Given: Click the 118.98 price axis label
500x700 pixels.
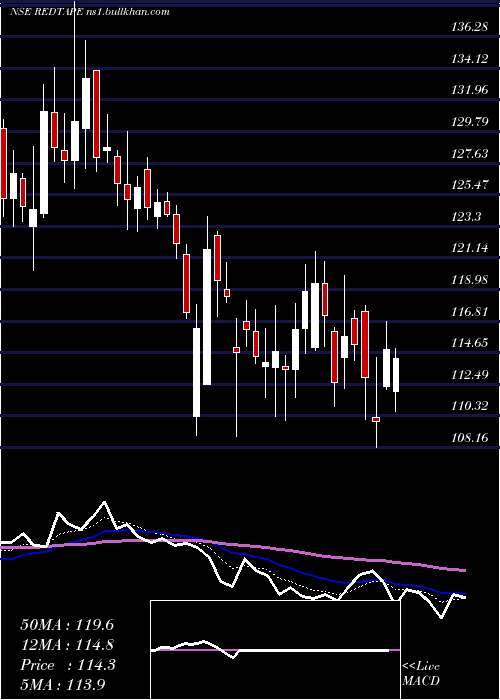Looking at the screenshot, I should 469,280.
